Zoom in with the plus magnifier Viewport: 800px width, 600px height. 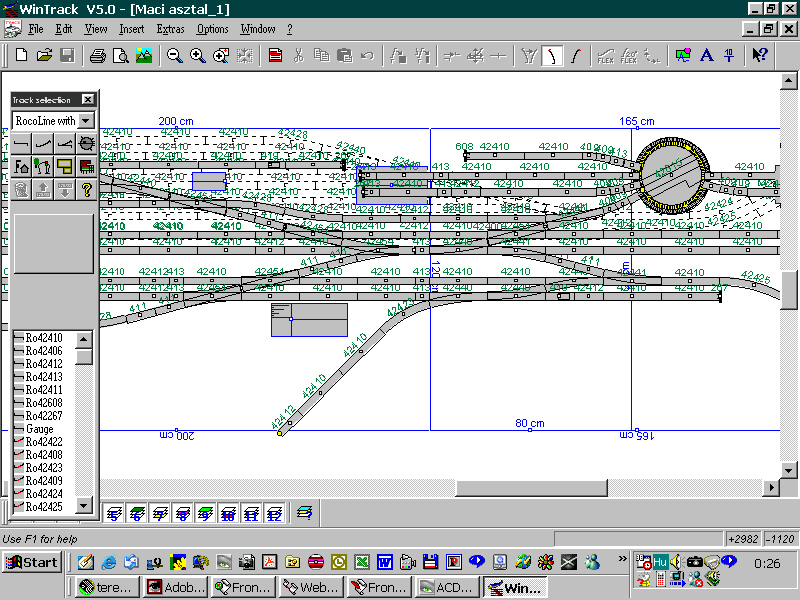[x=197, y=55]
